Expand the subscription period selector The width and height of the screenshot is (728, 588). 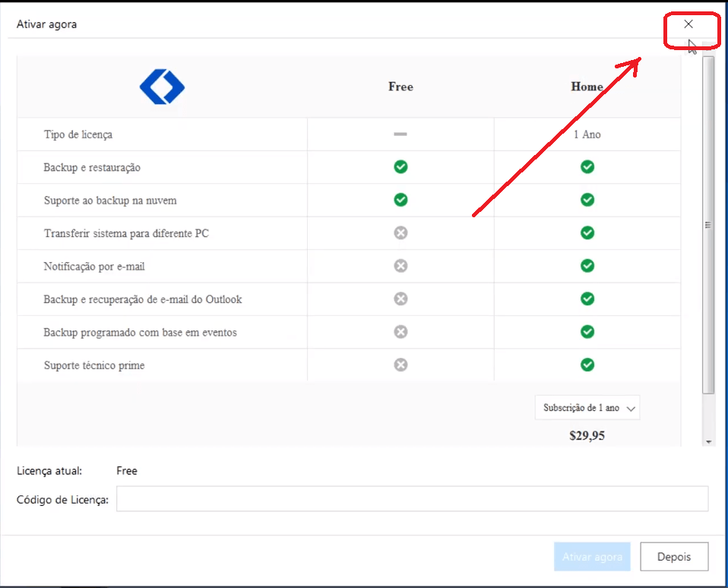[x=587, y=407]
